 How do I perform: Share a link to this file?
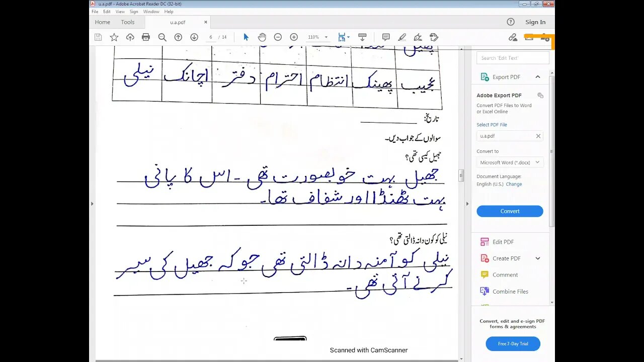pyautogui.click(x=513, y=37)
